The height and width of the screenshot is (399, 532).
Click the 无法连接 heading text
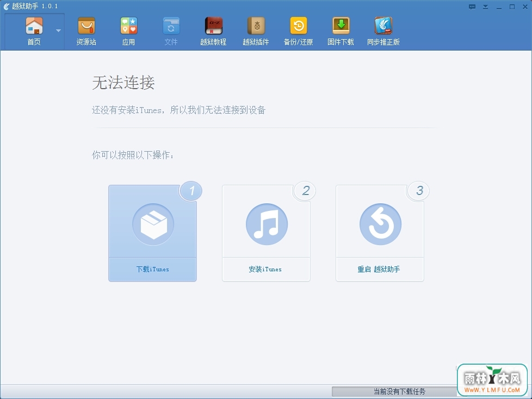pos(123,83)
